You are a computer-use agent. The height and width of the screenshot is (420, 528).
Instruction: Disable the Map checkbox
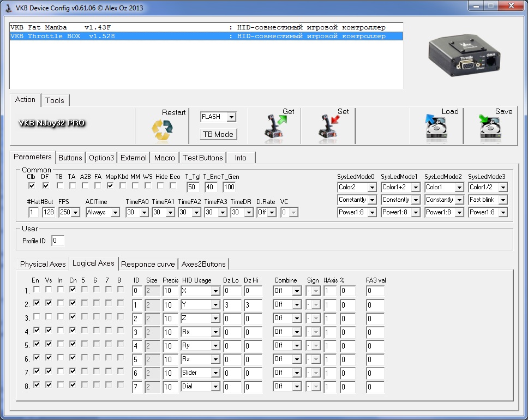click(x=110, y=185)
